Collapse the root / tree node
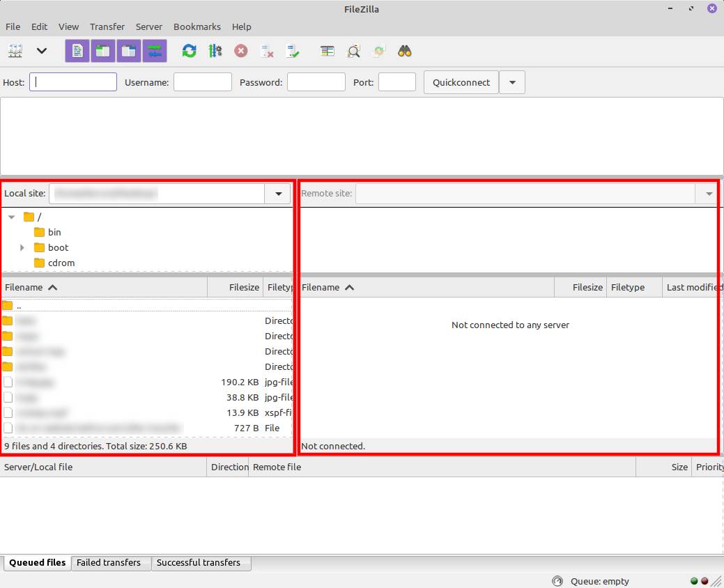The image size is (724, 588). tap(12, 217)
